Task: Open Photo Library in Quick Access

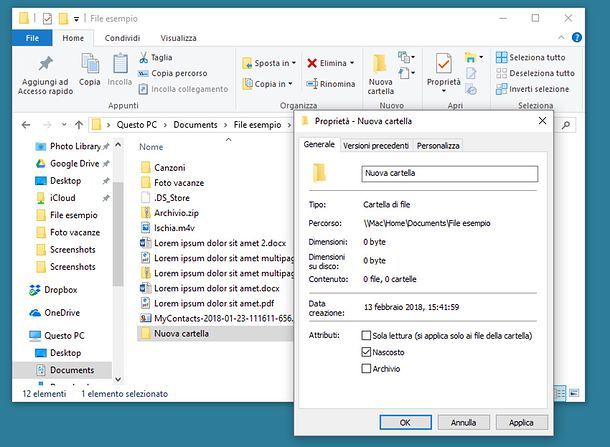Action: 72,146
